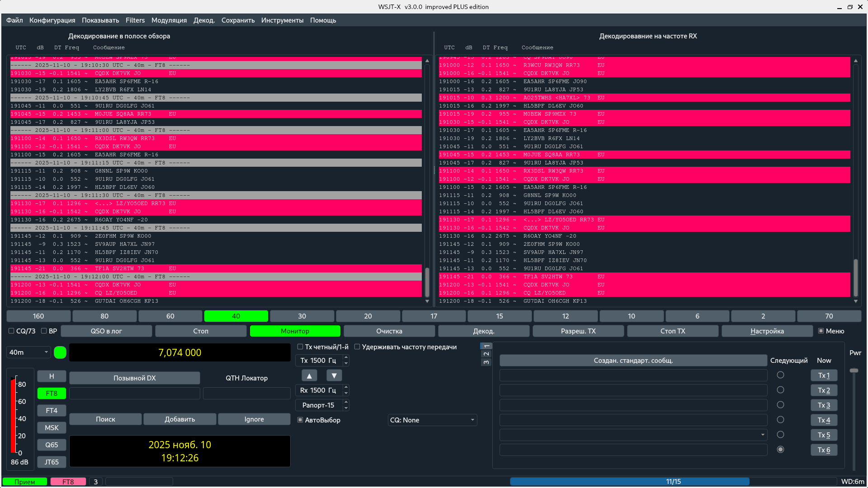Open the Tx5 message dropdown arrow
868x488 pixels.
tap(763, 435)
